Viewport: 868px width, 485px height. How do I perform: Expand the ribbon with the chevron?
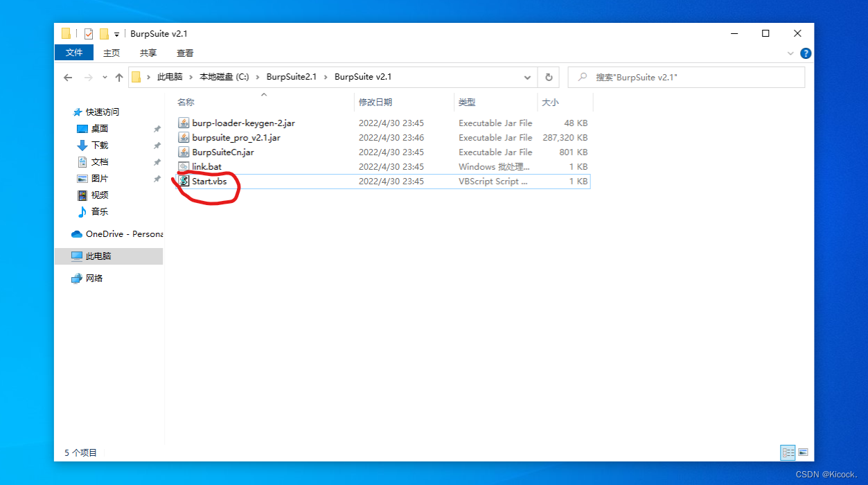click(x=791, y=53)
